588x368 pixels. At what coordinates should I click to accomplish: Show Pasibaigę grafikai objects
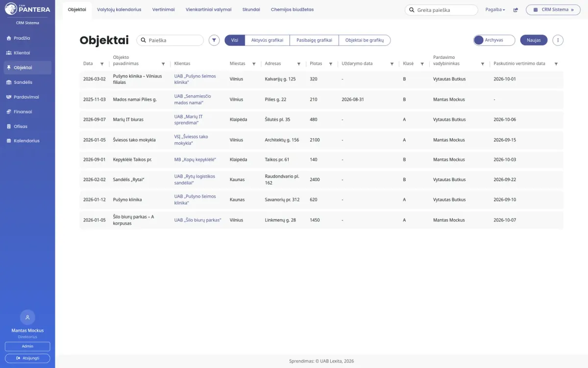click(x=314, y=40)
